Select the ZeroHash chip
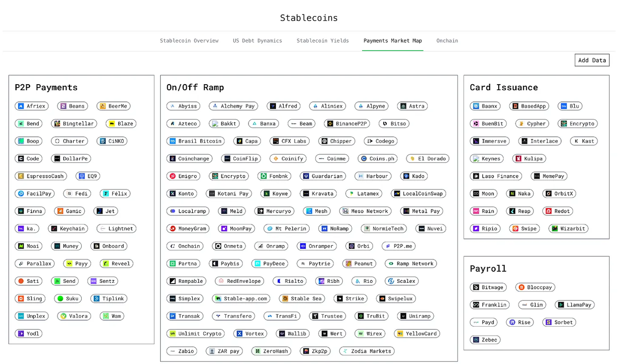 click(x=271, y=351)
